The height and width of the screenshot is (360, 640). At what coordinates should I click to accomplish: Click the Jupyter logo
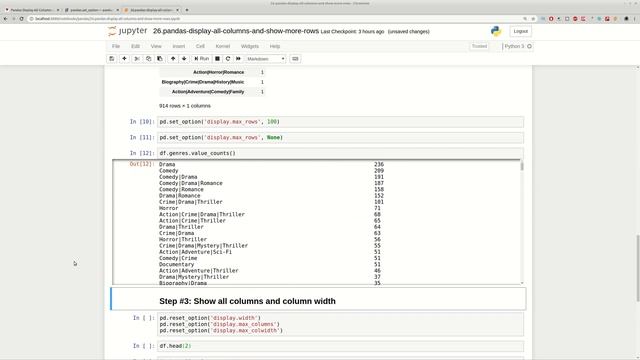(127, 31)
